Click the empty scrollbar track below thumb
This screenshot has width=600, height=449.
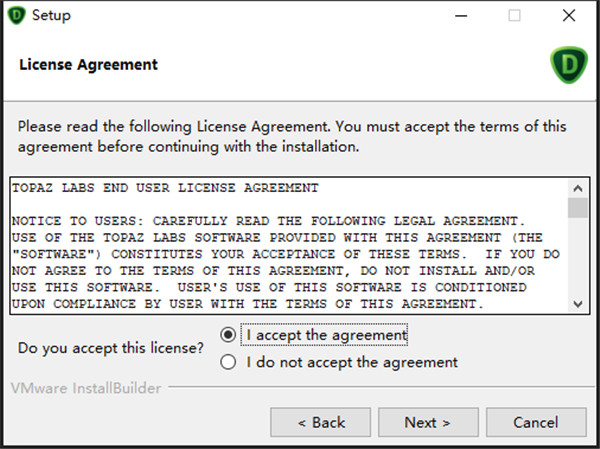[578, 256]
